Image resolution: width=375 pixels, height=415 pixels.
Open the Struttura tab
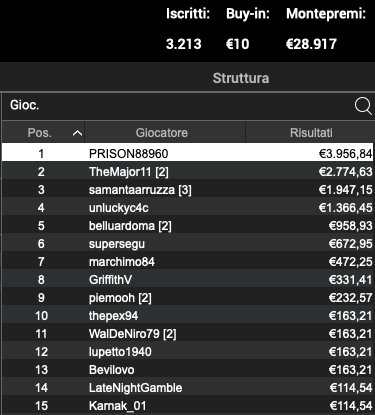click(241, 78)
